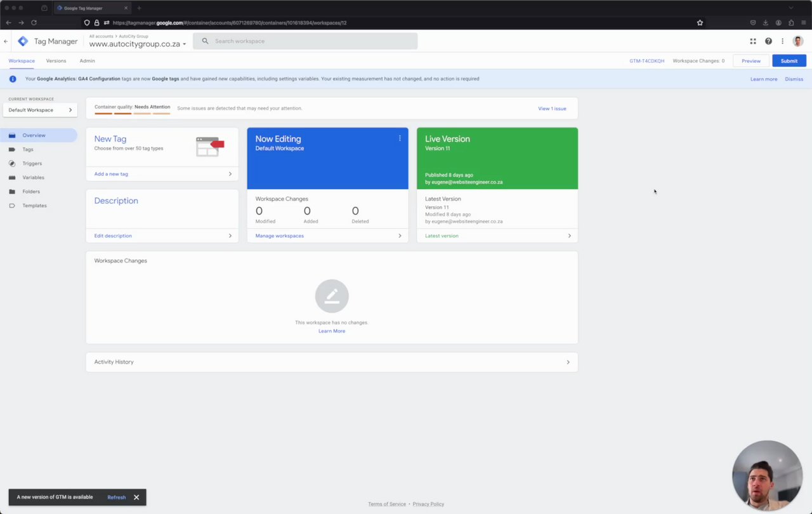Open the help question mark icon

768,41
